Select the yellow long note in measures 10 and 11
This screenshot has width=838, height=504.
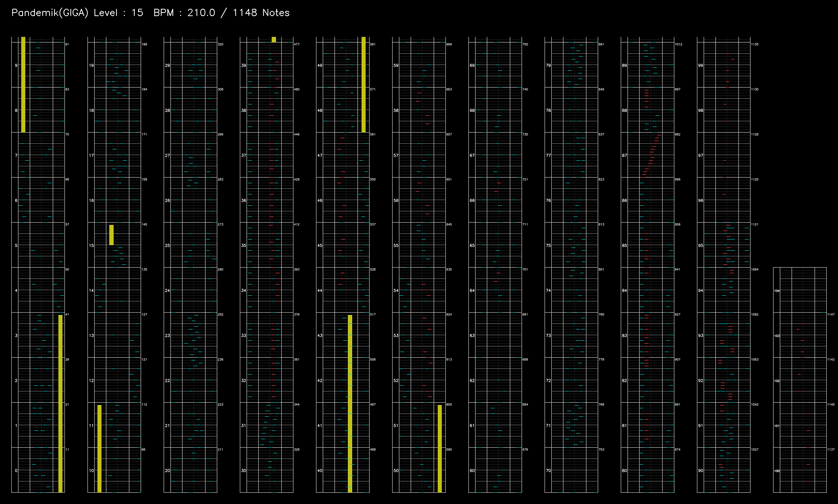(99, 449)
